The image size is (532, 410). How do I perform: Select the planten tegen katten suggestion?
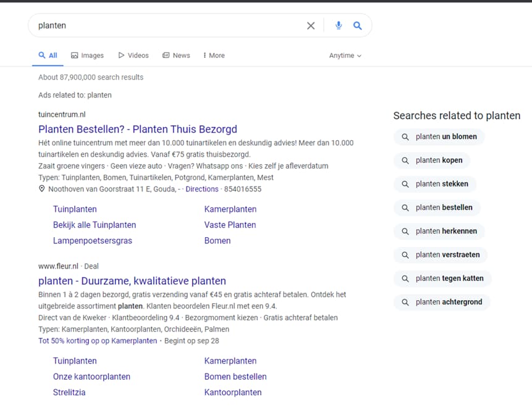pos(443,278)
